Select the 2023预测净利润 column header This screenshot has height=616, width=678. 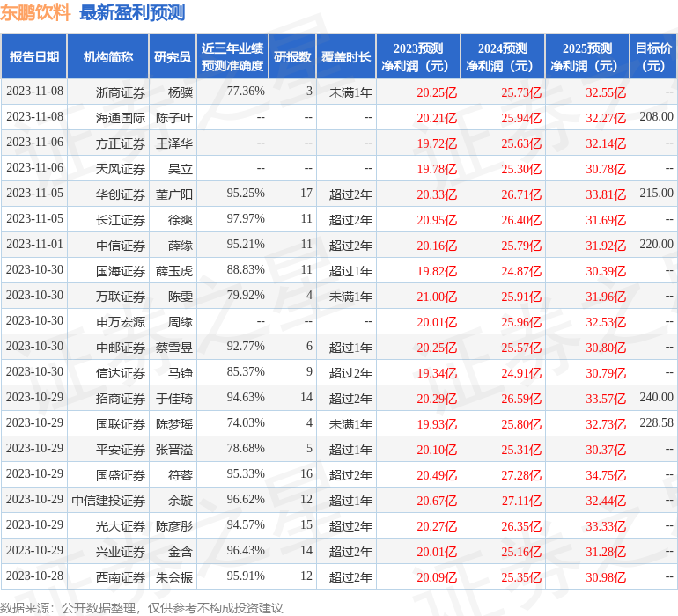pyautogui.click(x=418, y=56)
